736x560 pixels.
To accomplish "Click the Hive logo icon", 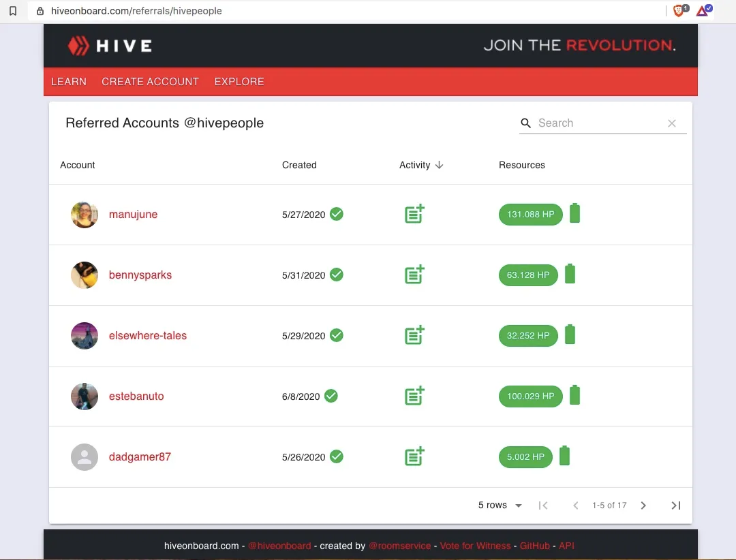I will click(x=78, y=46).
